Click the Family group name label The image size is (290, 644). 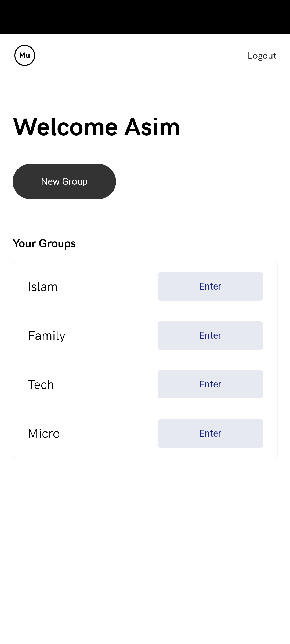[x=46, y=336]
